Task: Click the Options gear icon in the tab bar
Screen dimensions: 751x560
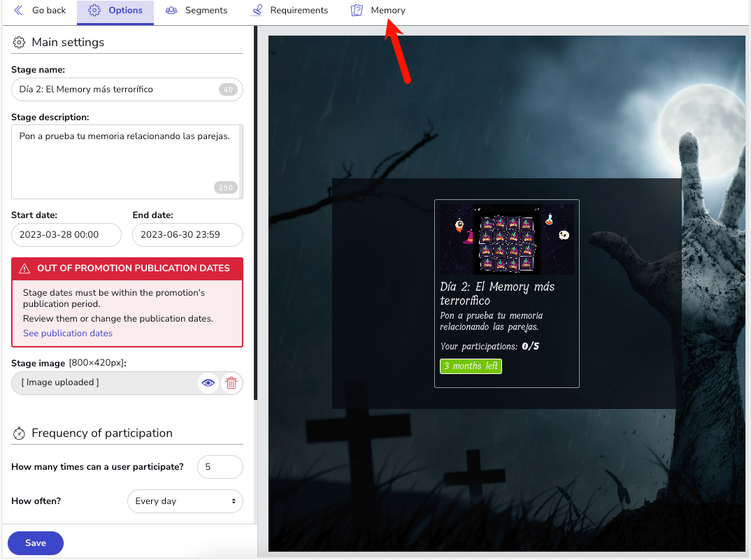Action: 94,10
